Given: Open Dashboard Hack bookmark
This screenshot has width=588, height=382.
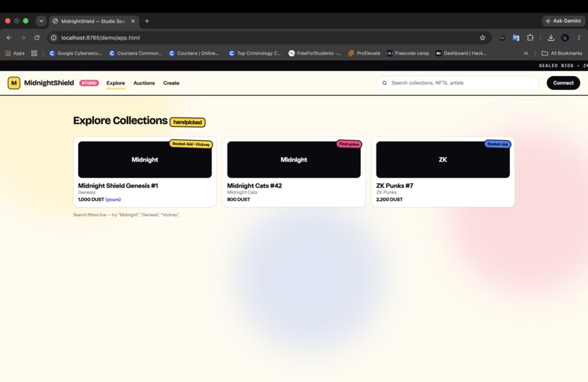Looking at the screenshot, I should click(461, 53).
